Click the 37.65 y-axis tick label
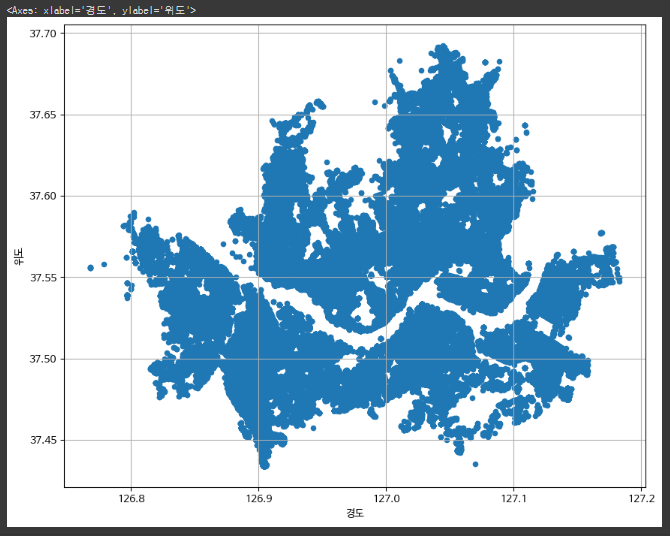 click(43, 115)
